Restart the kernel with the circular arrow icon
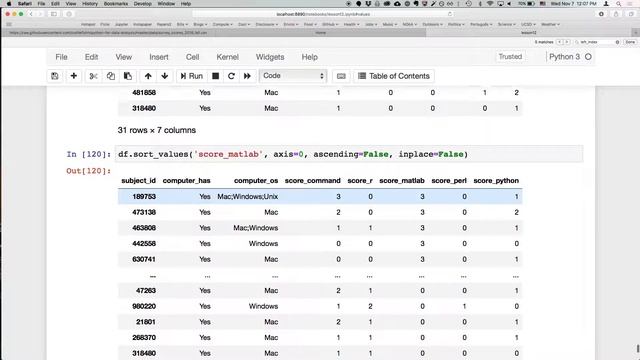 coord(231,76)
